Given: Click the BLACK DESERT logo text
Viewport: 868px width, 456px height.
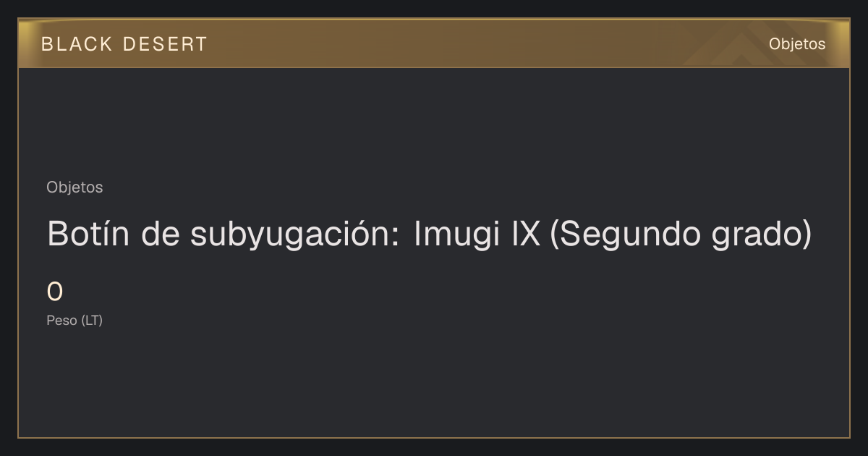Looking at the screenshot, I should coord(124,44).
